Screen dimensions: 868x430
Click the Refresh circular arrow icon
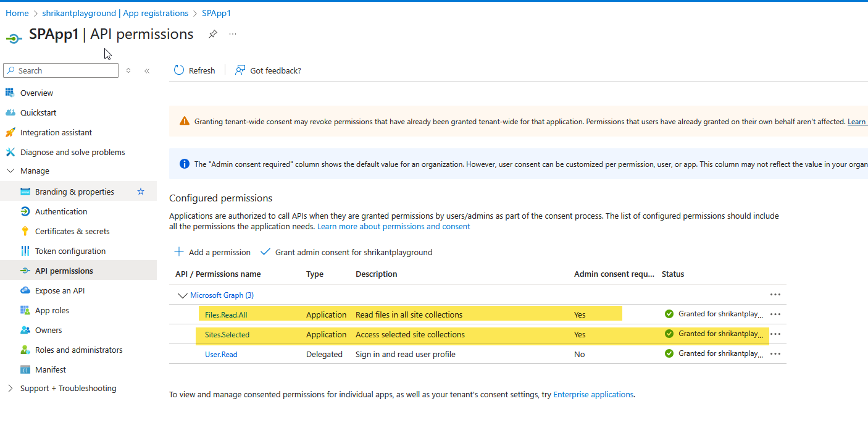coord(179,70)
